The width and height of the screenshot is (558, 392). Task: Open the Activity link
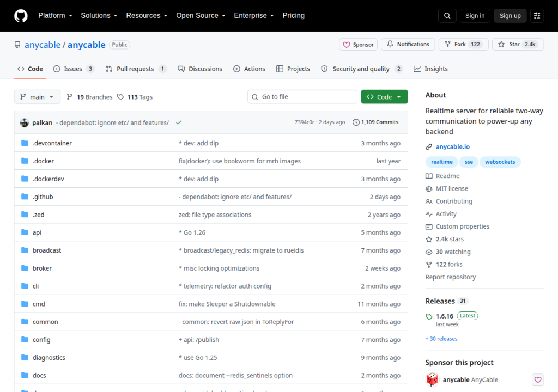(x=441, y=214)
